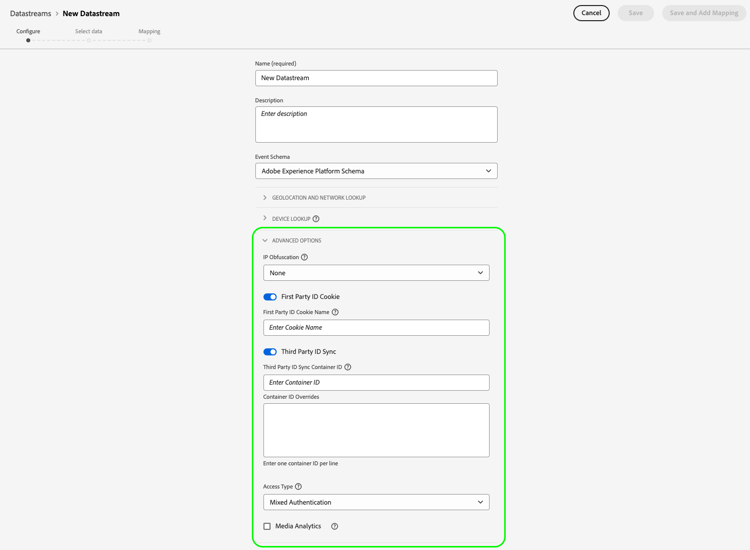The height and width of the screenshot is (550, 750).
Task: Click the Save button
Action: click(x=636, y=13)
